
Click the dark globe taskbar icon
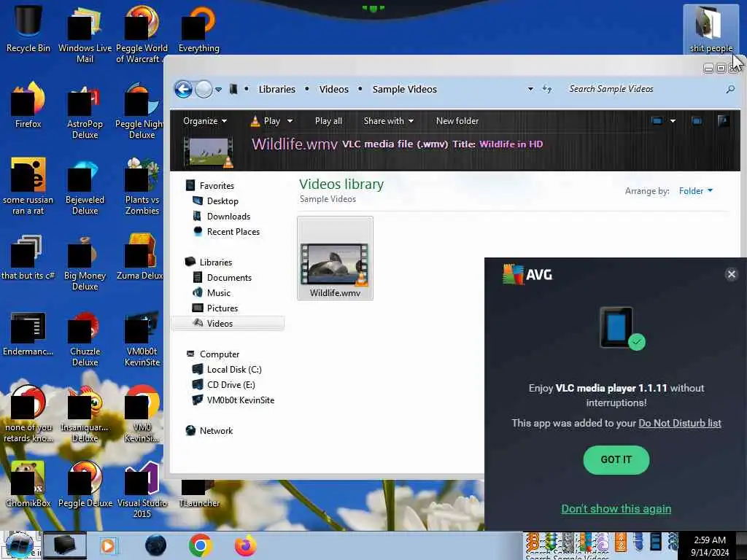[x=156, y=545]
